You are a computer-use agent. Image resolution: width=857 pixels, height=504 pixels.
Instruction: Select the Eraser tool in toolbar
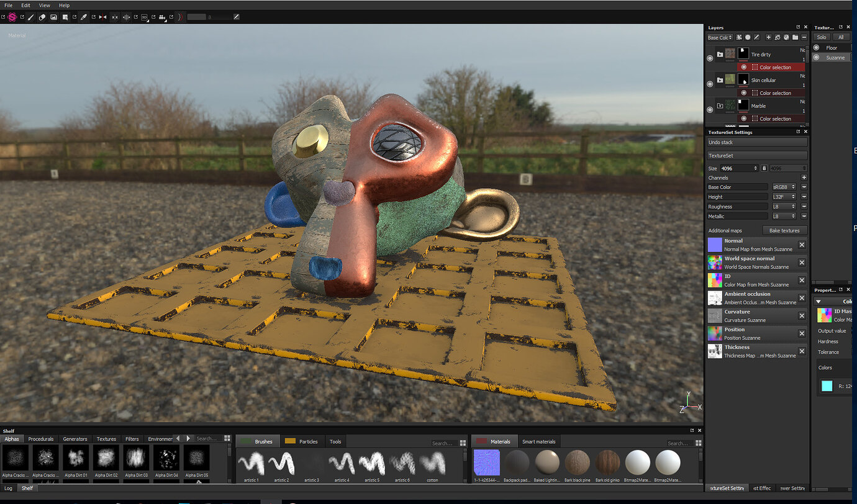click(42, 17)
